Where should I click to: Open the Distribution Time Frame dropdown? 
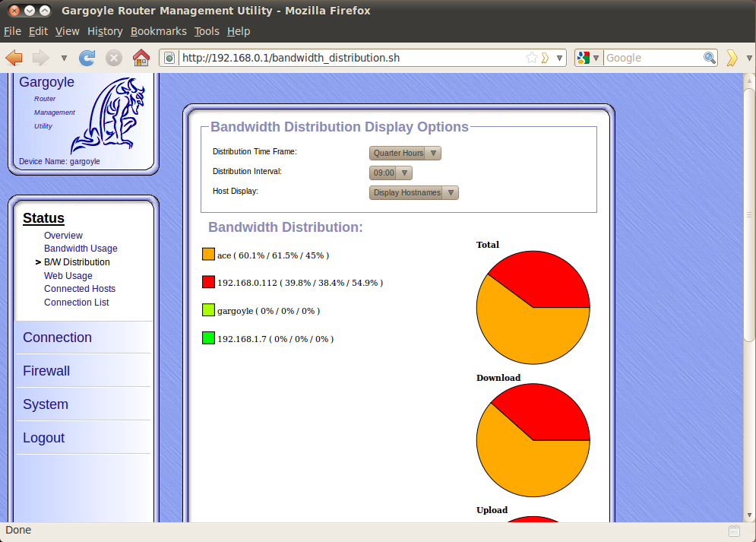click(x=405, y=153)
